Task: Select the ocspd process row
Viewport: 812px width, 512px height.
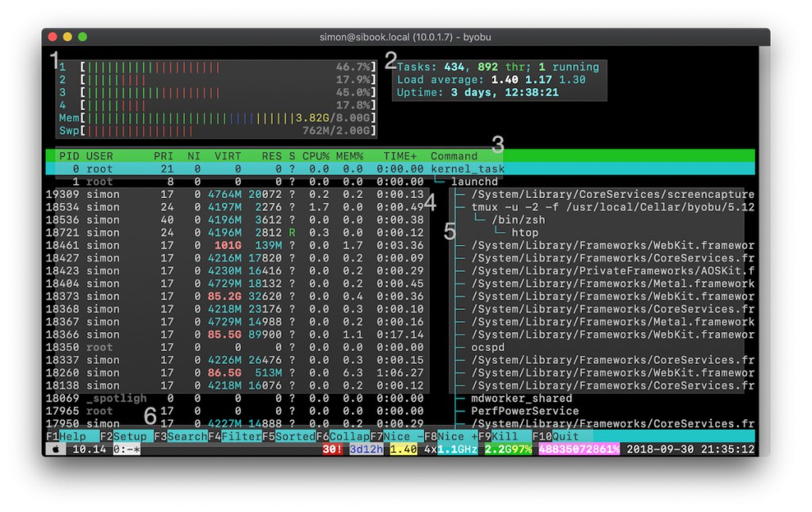Action: (x=400, y=347)
